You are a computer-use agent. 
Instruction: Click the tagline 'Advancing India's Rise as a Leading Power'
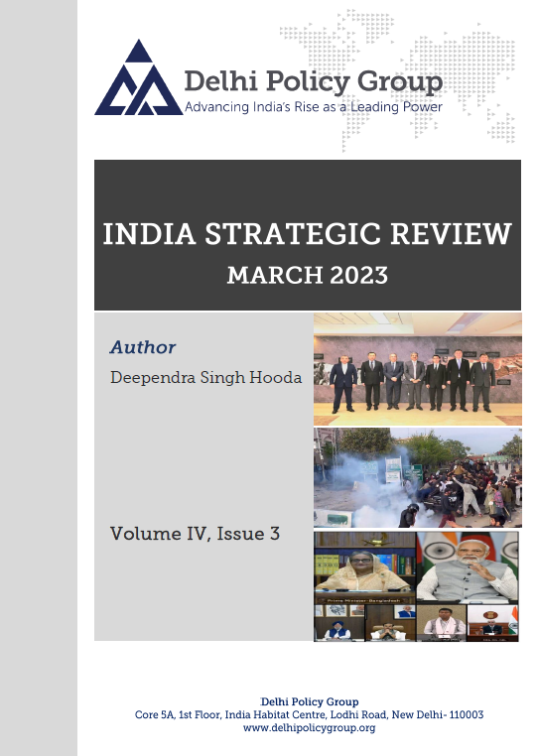click(313, 107)
